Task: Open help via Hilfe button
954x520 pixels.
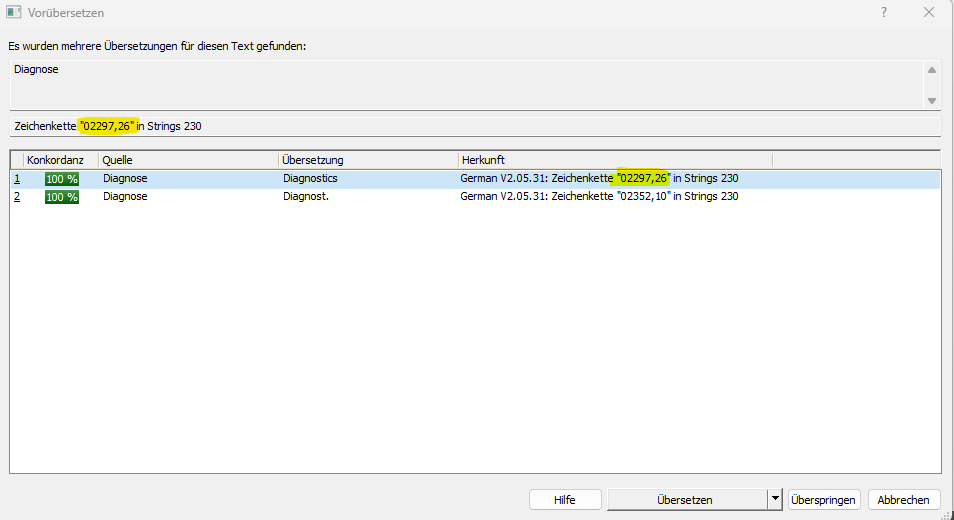Action: pyautogui.click(x=565, y=500)
